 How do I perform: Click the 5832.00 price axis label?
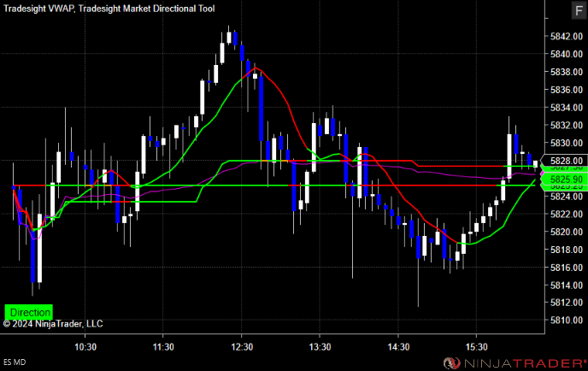[x=567, y=125]
